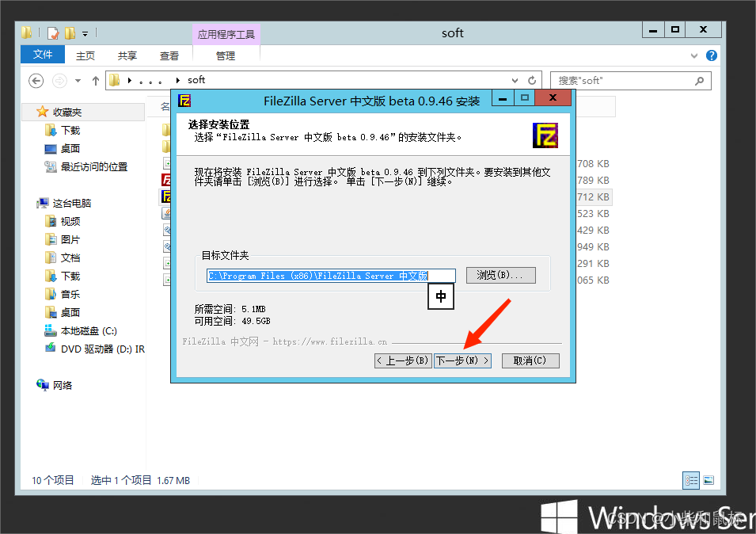Image resolution: width=756 pixels, height=534 pixels.
Task: Open 图片 folder in sidebar
Action: point(70,240)
